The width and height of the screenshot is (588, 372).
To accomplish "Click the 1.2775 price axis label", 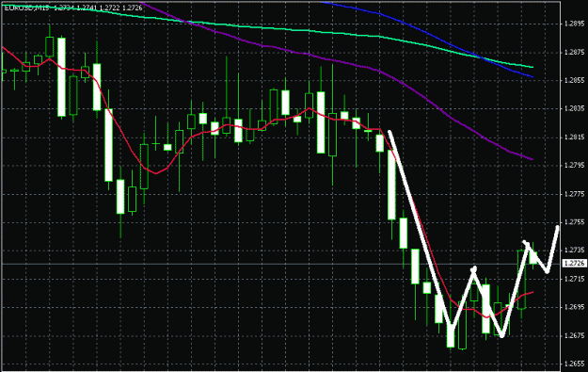I will click(x=574, y=194).
